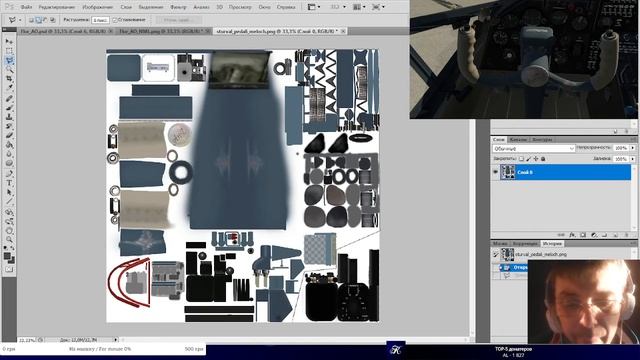Select the History Brush tool

[x=9, y=126]
